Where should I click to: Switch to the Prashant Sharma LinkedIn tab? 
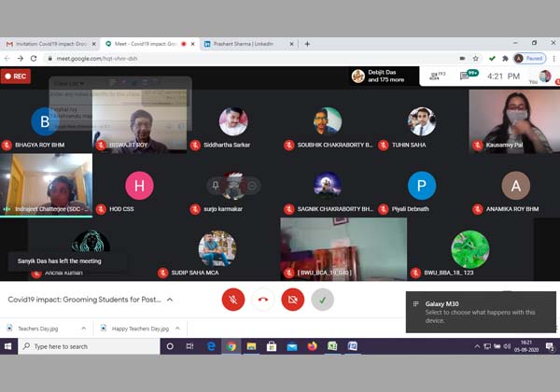click(x=241, y=43)
